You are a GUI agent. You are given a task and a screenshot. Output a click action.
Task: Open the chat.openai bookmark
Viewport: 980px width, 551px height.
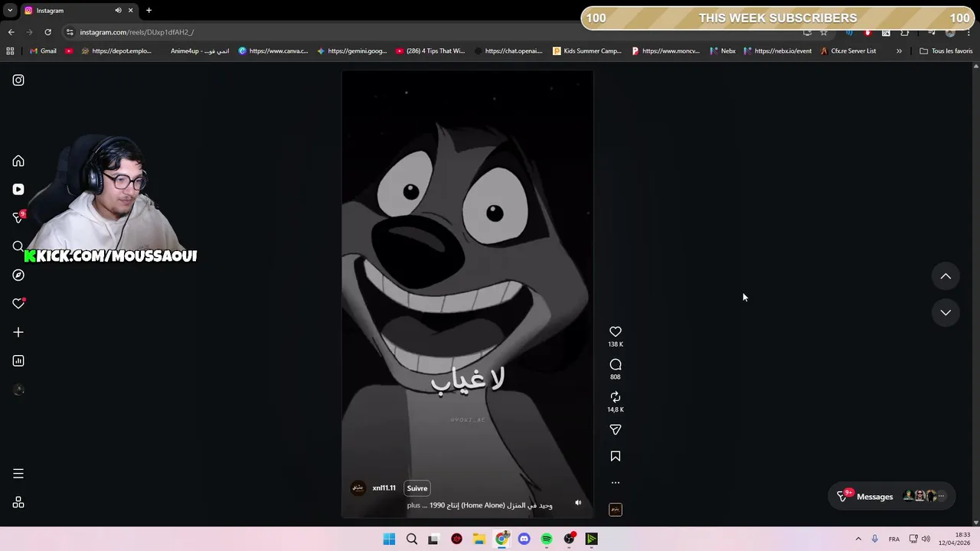click(508, 51)
